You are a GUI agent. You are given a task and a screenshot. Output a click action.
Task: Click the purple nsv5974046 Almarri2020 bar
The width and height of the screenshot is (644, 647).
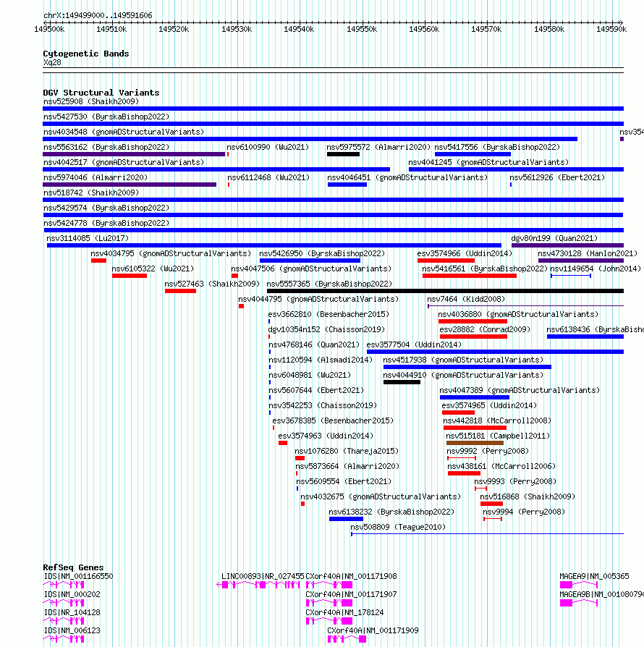[x=130, y=185]
